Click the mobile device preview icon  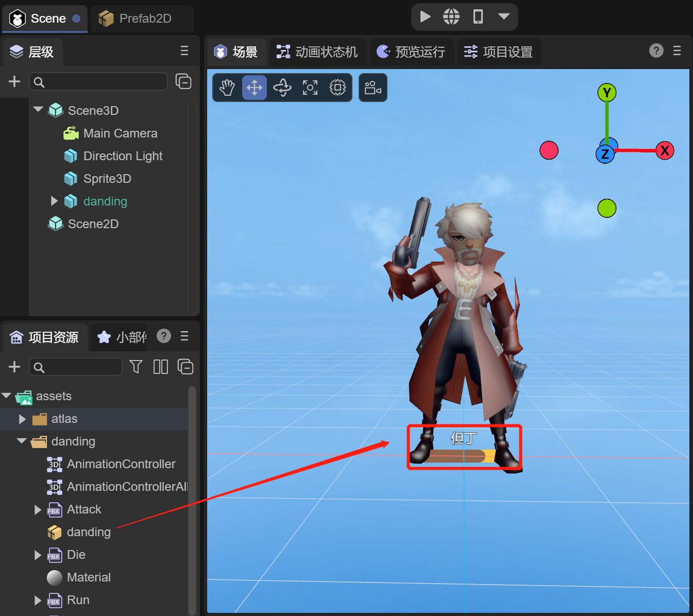(x=478, y=17)
